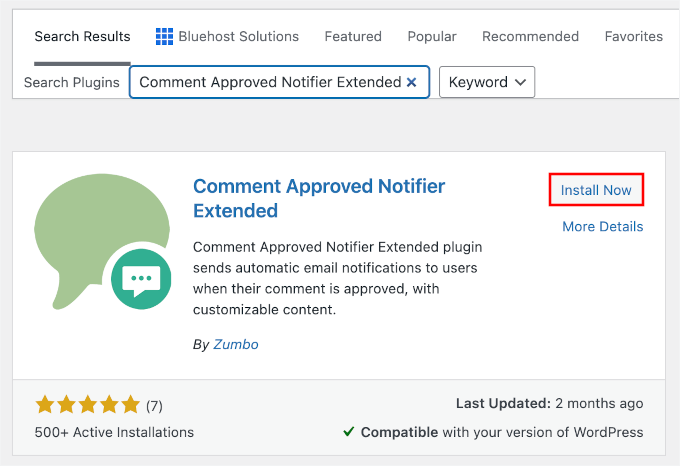Click the Install Now button
This screenshot has height=466, width=680.
click(596, 190)
